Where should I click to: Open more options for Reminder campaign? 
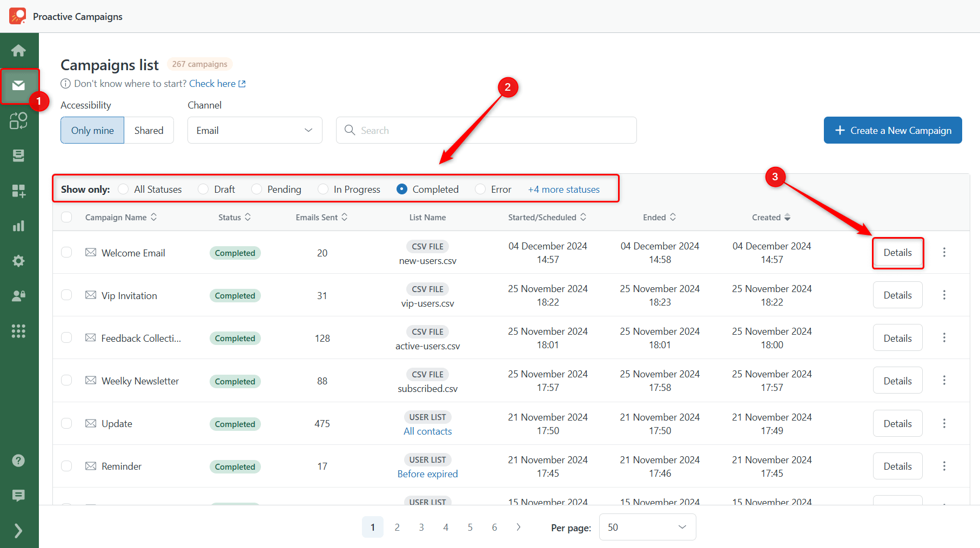coord(944,466)
